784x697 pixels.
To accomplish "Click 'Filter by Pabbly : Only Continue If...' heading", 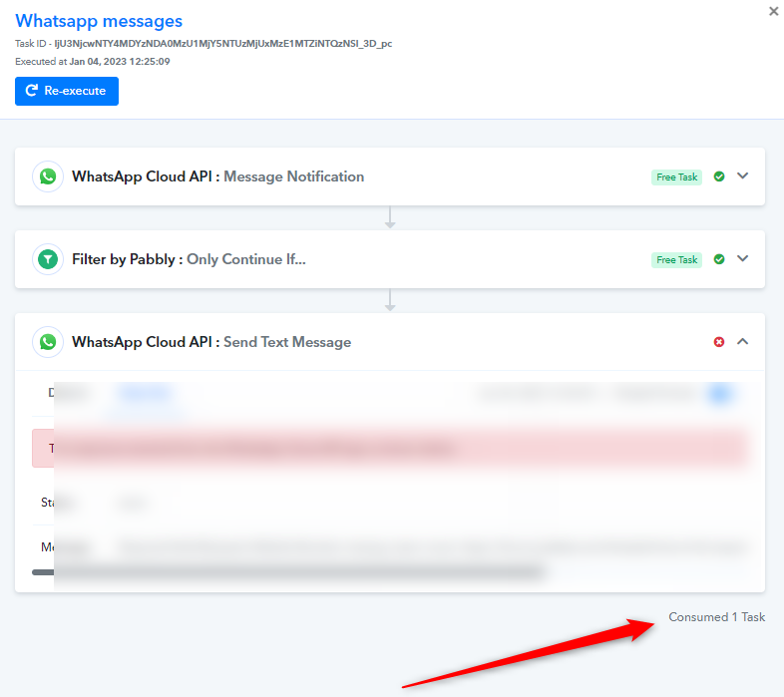I will pyautogui.click(x=189, y=259).
